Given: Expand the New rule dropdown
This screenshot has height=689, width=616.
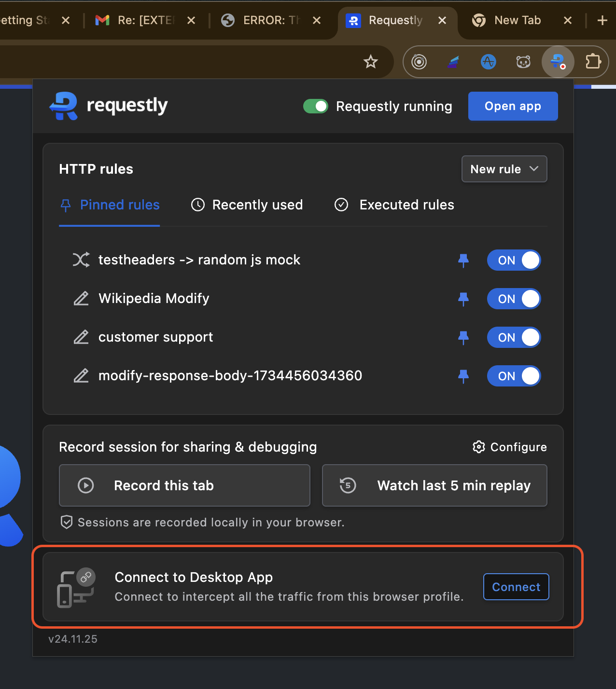Looking at the screenshot, I should (x=504, y=169).
